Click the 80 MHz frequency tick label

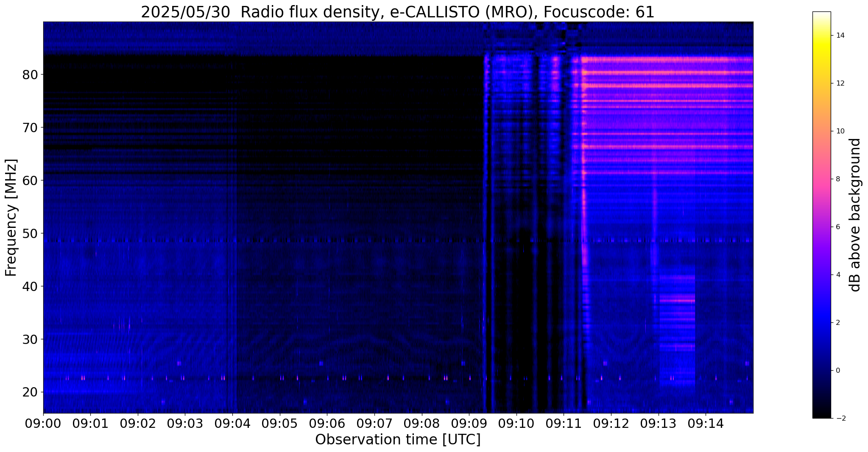[x=30, y=75]
